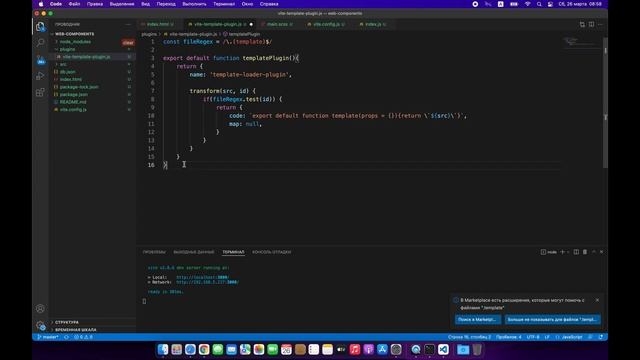Switch to the vite.config.js editor tab
Viewport: 640px width, 360px height.
pos(326,24)
